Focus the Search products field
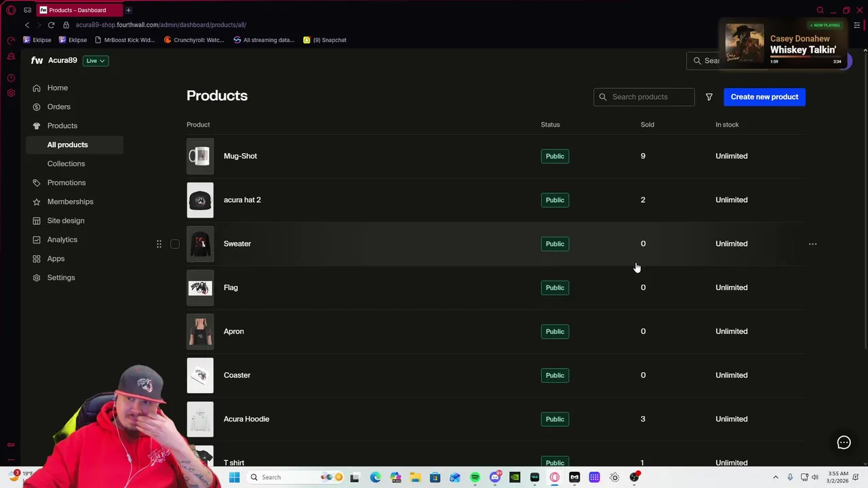The width and height of the screenshot is (868, 488). click(644, 97)
